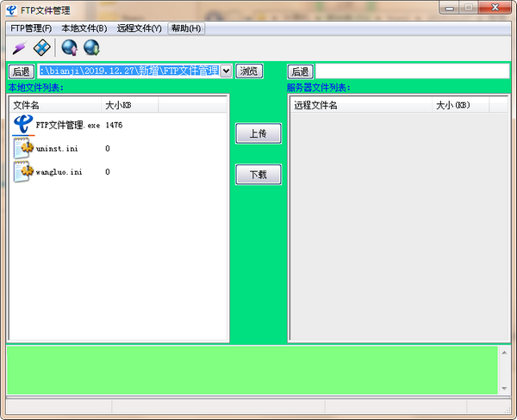Open the FTP管理(F) menu
517x420 pixels.
point(31,28)
